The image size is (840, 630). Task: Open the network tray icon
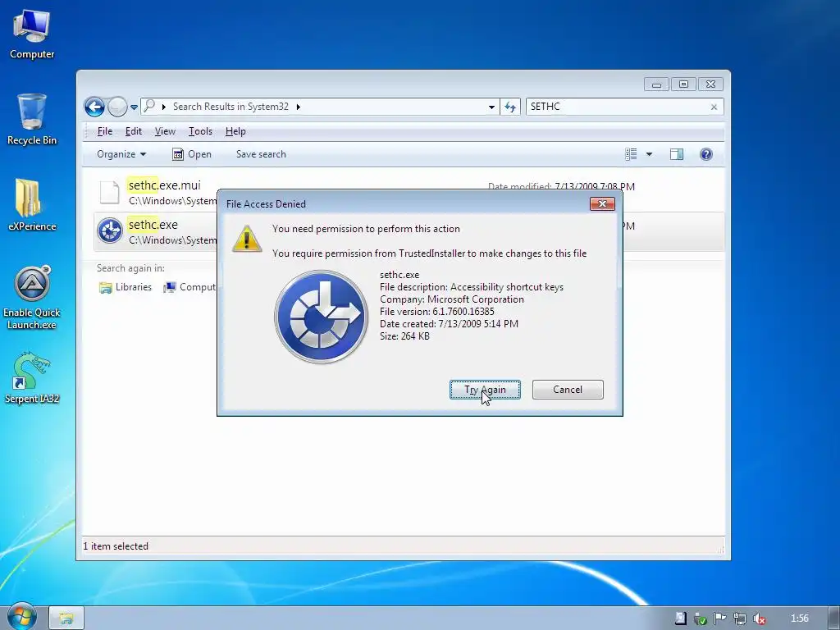pyautogui.click(x=739, y=619)
